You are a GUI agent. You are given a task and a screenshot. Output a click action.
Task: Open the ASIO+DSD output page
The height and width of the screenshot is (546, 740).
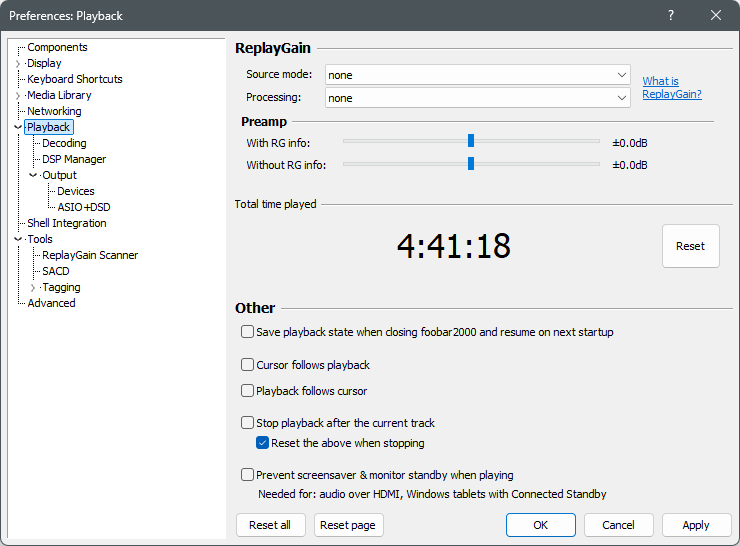tap(84, 207)
